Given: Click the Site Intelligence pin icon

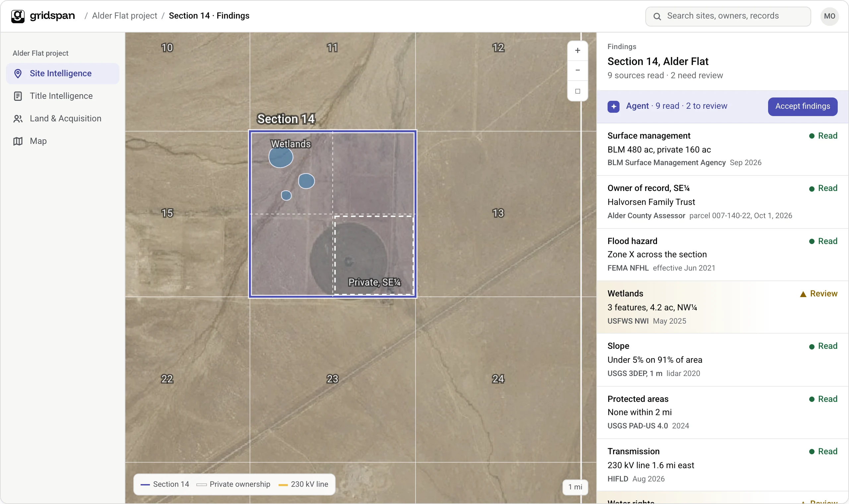Looking at the screenshot, I should (x=18, y=73).
